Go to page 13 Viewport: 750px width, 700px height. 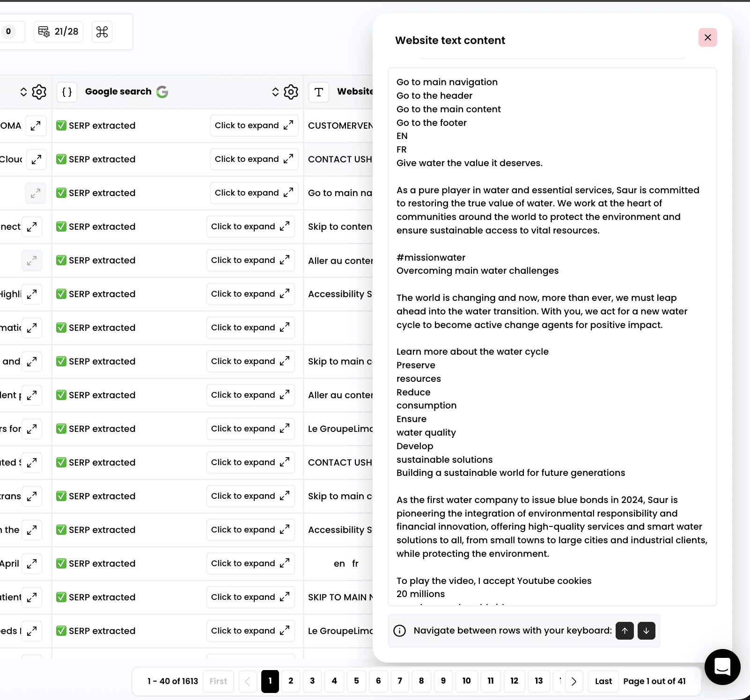pyautogui.click(x=539, y=681)
